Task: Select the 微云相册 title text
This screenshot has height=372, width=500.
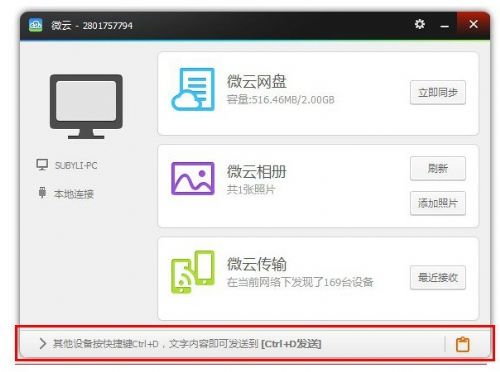Action: (x=257, y=172)
